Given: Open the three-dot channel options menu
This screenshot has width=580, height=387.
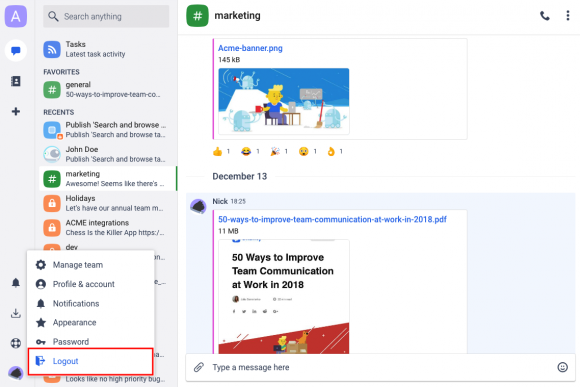Looking at the screenshot, I should click(568, 16).
